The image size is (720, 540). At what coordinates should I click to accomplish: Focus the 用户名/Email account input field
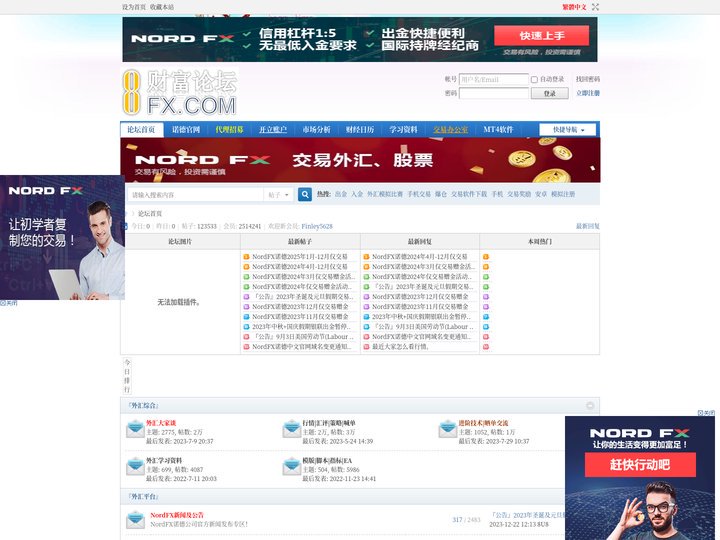coord(494,79)
